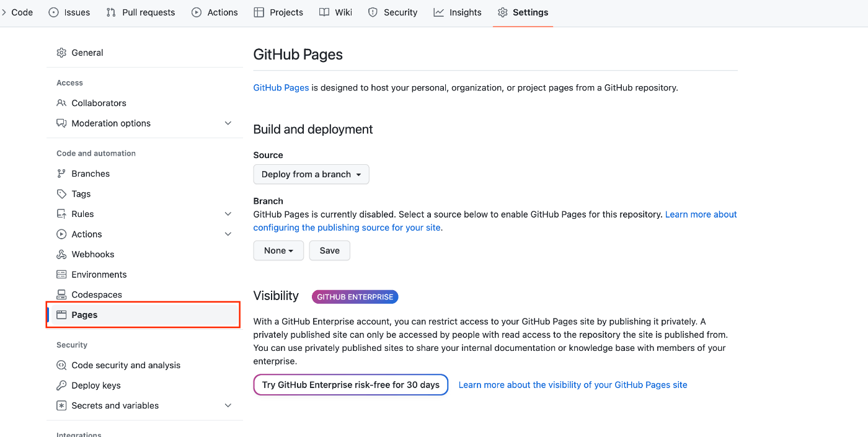Screen dimensions: 868x437
Task: Open the GitHub Pages intro link
Action: 281,88
